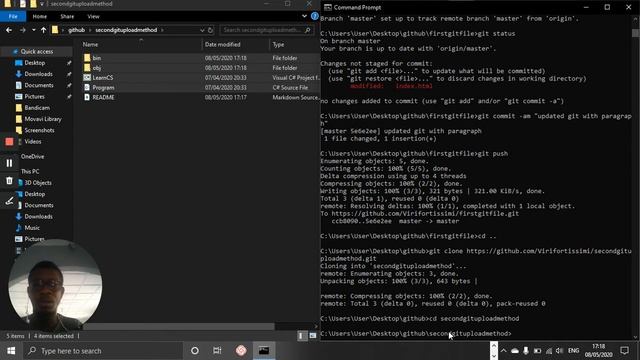640x360 pixels.
Task: Open the taskbar clock and date
Action: 598,351
